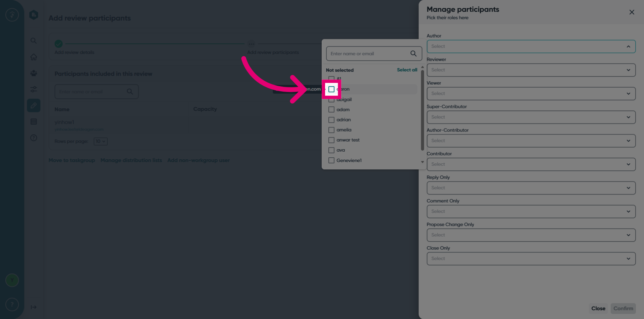Open the sidebar people group icon
The height and width of the screenshot is (319, 644).
coord(34,73)
